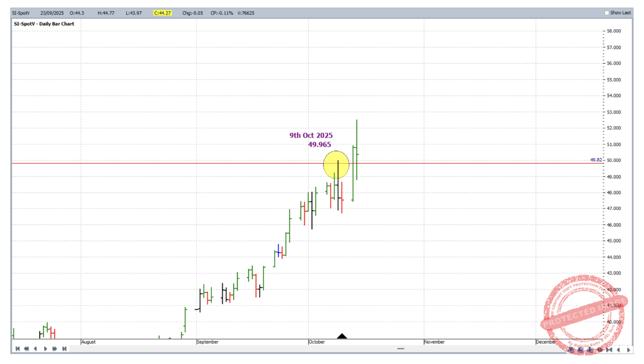This screenshot has width=644, height=364.
Task: Click the fast rewind double-left arrow
Action: click(x=26, y=349)
